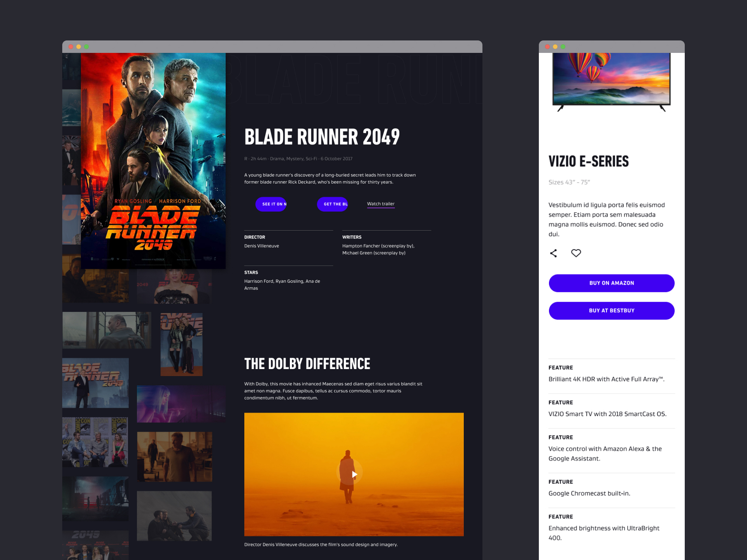Viewport: 747px width, 560px height.
Task: Open thumbnail of man in warm-lit room
Action: [175, 457]
